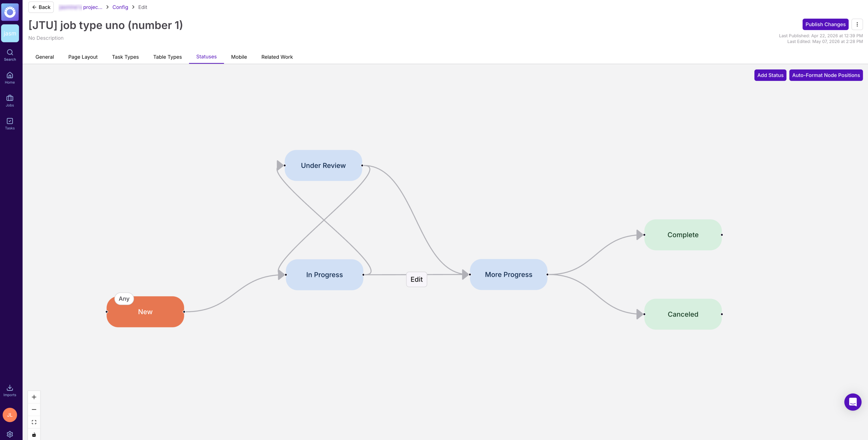The height and width of the screenshot is (440, 868).
Task: Switch to the Page Layout tab
Action: click(x=83, y=57)
